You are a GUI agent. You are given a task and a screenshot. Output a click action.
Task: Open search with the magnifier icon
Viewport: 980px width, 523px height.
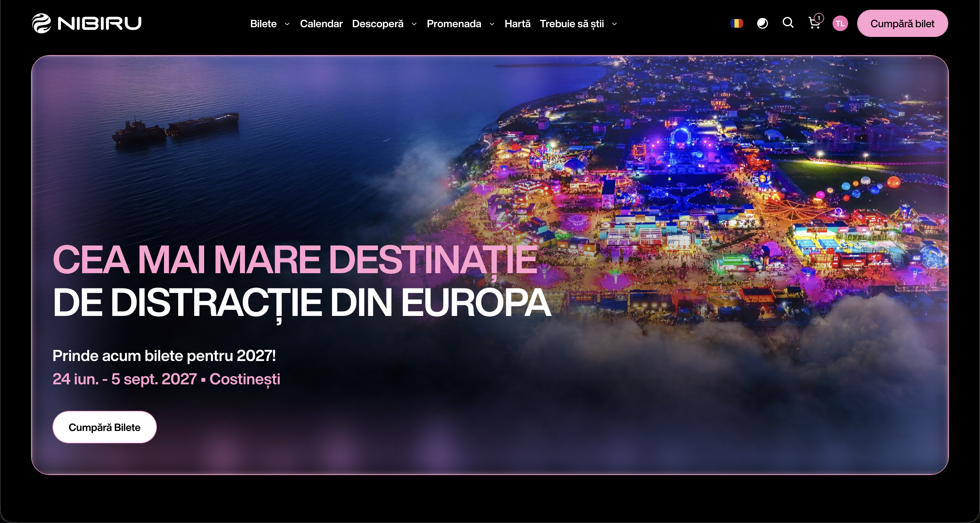tap(788, 23)
